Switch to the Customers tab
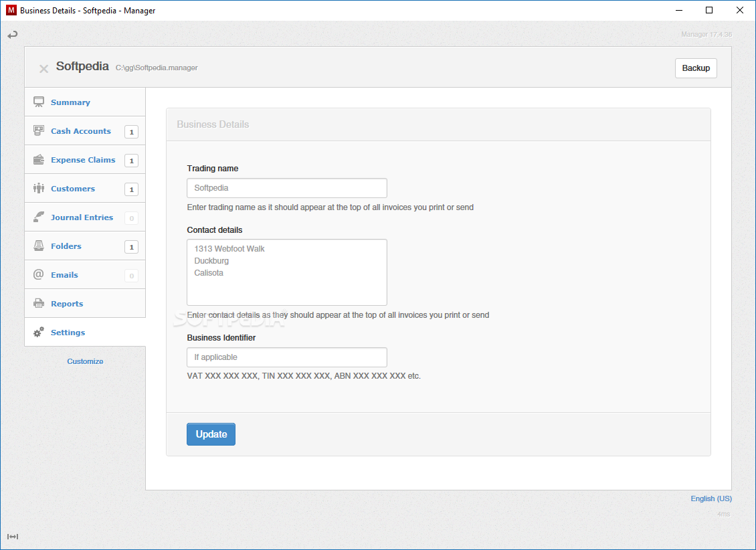 [85, 189]
